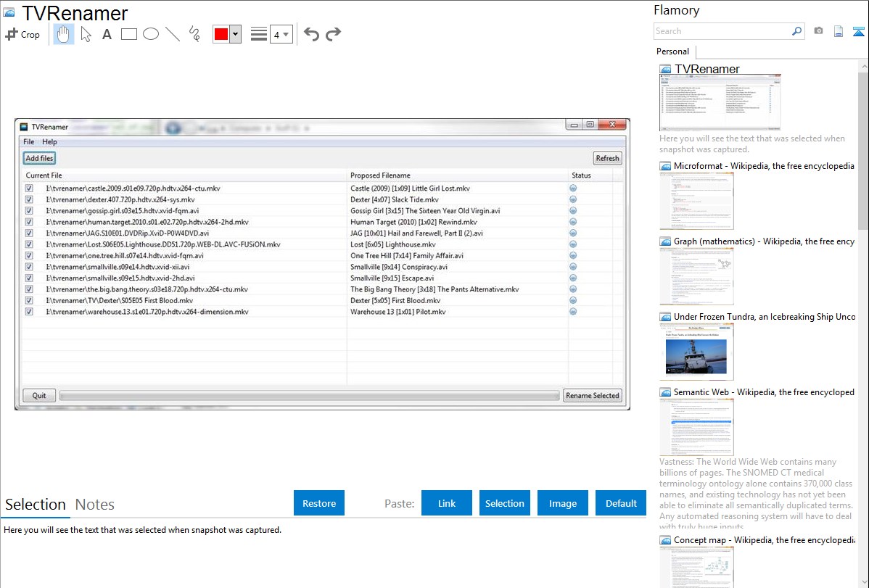The image size is (869, 588).
Task: Uncheck the castle.2009.s01e09 file checkbox
Action: (29, 189)
